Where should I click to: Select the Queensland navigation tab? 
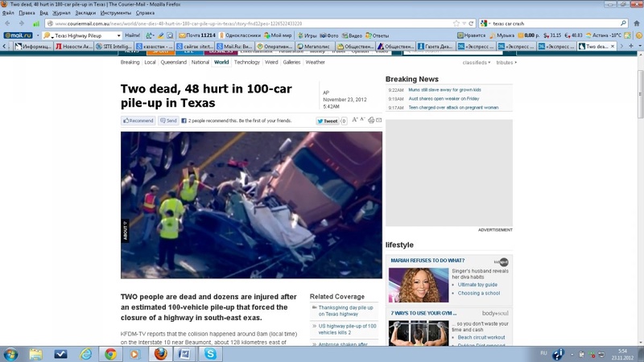[173, 62]
